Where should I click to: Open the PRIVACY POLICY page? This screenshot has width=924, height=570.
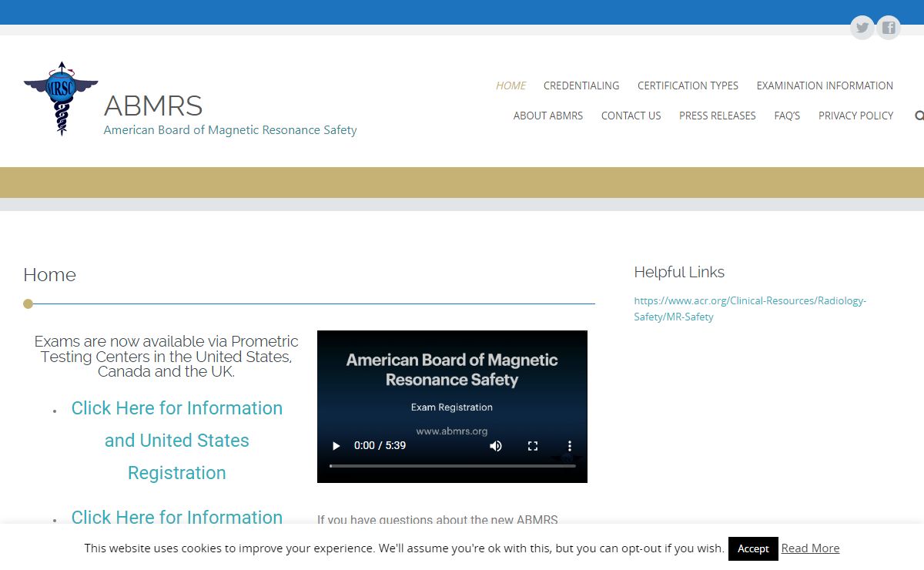(x=856, y=116)
